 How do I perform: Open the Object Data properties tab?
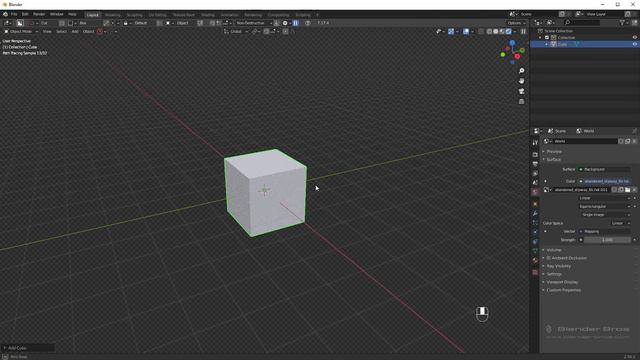(x=535, y=251)
